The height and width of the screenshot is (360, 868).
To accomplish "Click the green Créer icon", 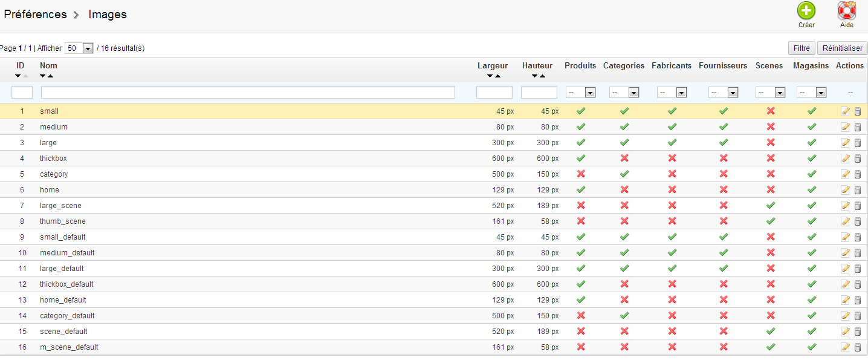I will pos(806,10).
